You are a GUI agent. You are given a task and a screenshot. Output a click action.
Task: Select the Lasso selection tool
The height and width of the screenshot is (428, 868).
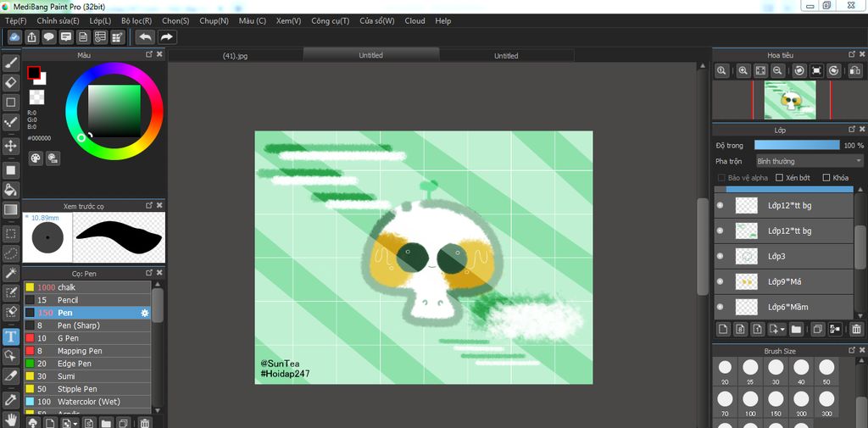(10, 253)
